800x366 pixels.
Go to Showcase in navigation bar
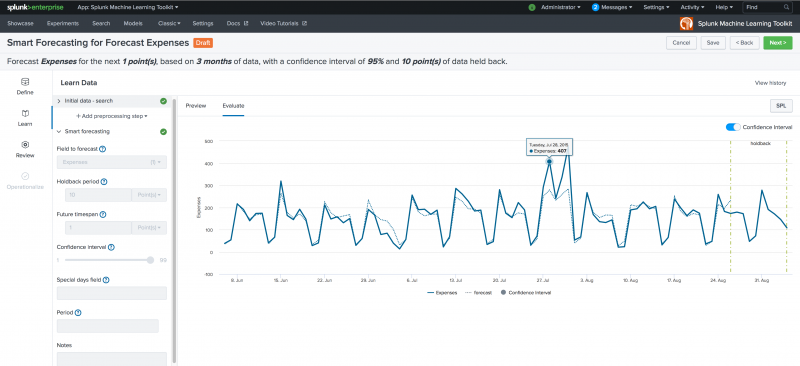click(20, 23)
